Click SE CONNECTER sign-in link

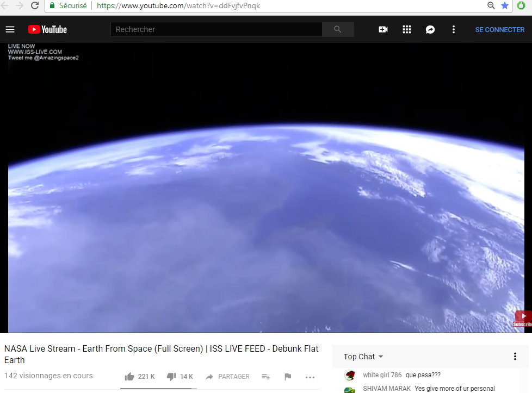[500, 29]
